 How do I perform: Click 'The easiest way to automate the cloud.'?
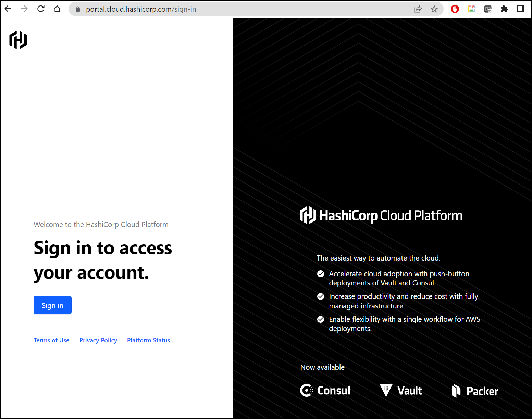pos(379,258)
